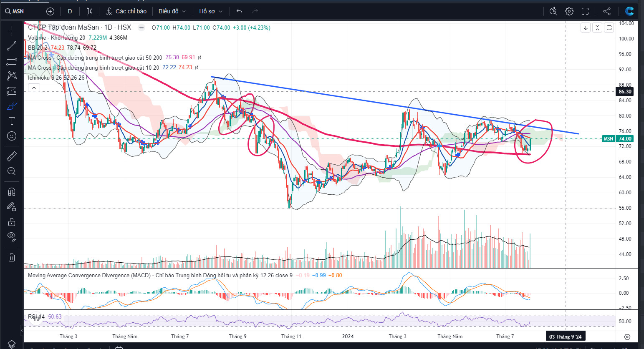This screenshot has height=349, width=644.
Task: Click 2024 on the time axis
Action: tap(348, 336)
